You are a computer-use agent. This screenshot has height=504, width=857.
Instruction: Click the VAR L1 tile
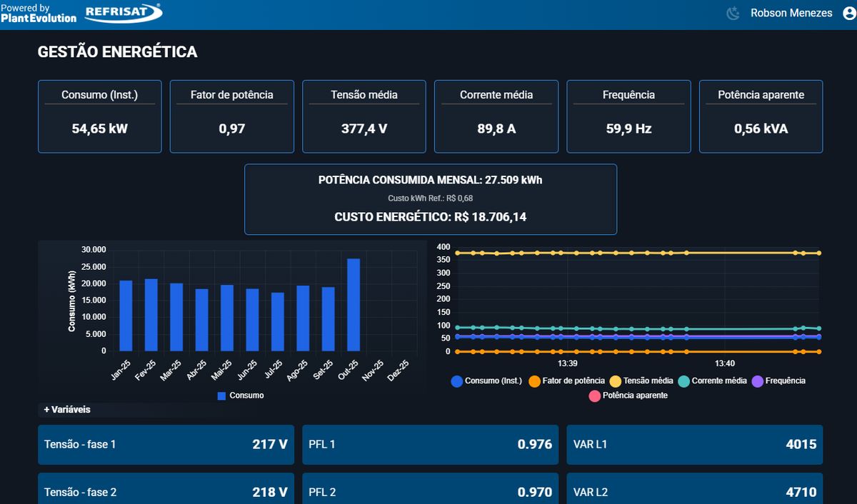tap(695, 445)
